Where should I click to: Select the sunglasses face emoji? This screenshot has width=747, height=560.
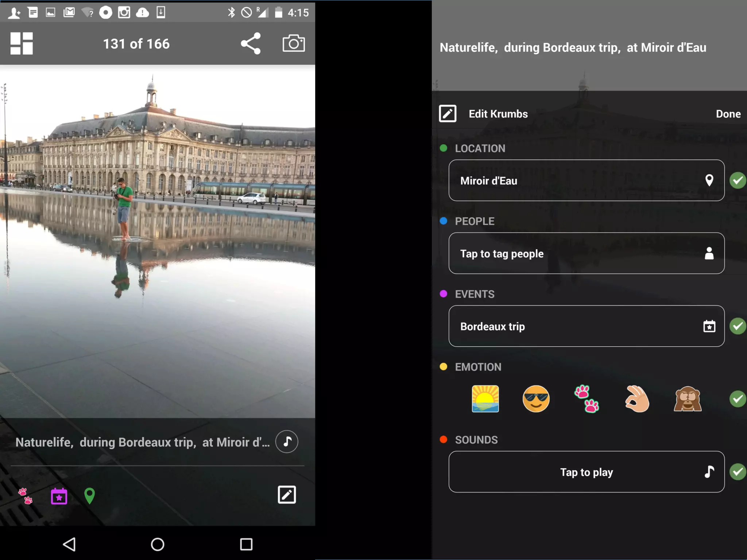click(x=536, y=399)
